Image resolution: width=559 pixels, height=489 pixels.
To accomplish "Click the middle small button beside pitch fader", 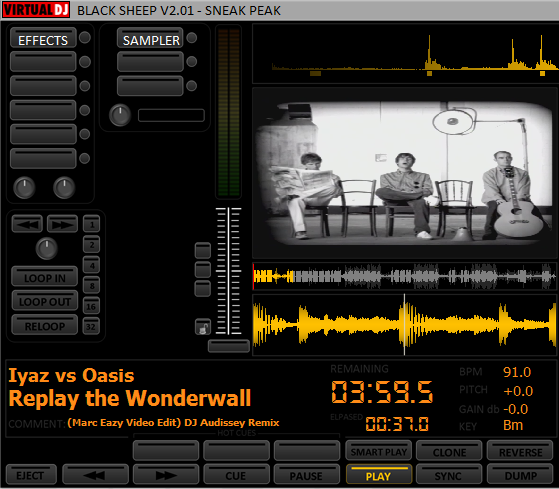I will pyautogui.click(x=203, y=269).
